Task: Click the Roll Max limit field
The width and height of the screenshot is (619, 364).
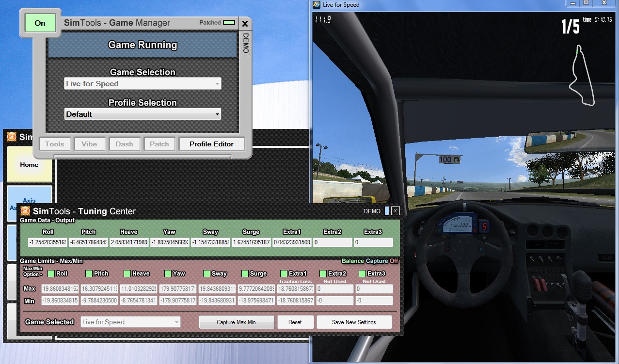Action: tap(61, 289)
